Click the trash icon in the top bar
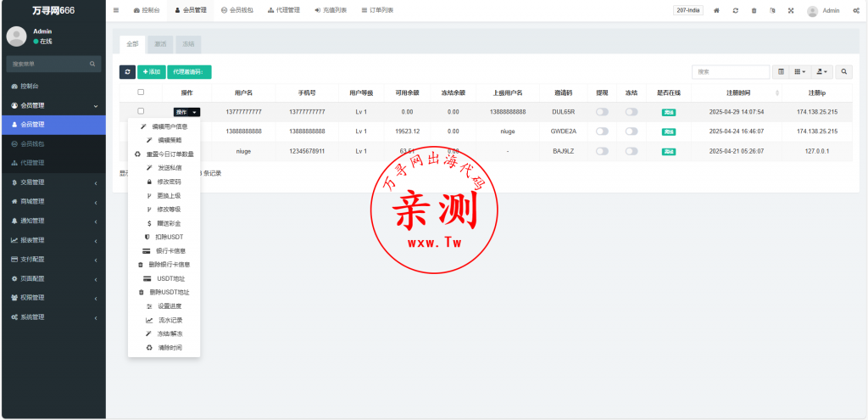The height and width of the screenshot is (420, 868). click(x=754, y=10)
